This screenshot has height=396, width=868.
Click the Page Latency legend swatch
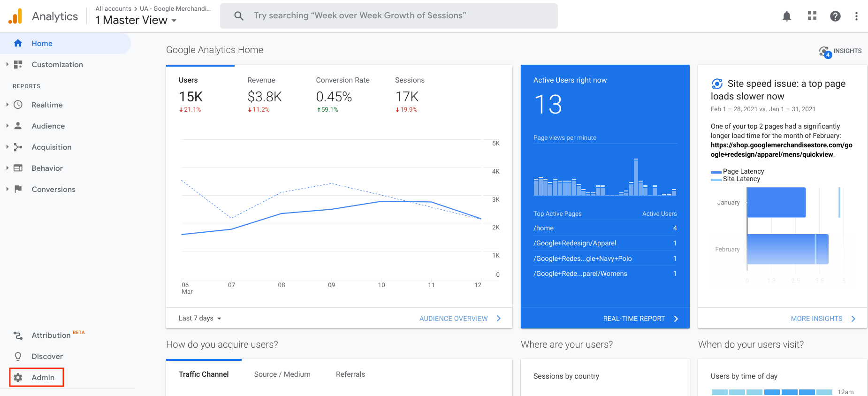[x=716, y=172]
